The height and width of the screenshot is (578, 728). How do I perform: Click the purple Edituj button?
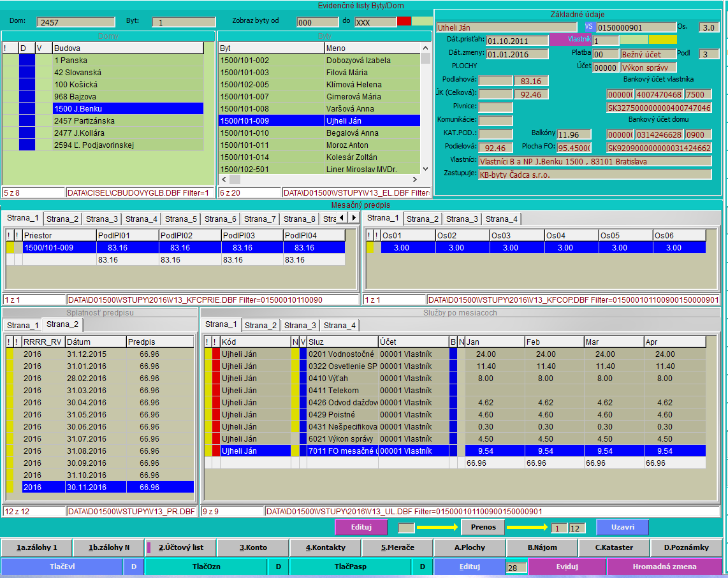point(361,527)
